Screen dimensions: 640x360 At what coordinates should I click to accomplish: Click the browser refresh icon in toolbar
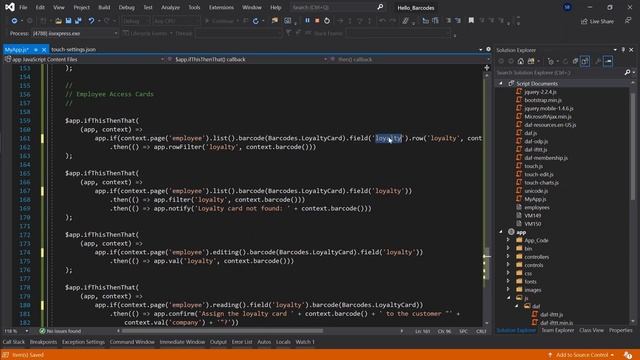[256, 21]
